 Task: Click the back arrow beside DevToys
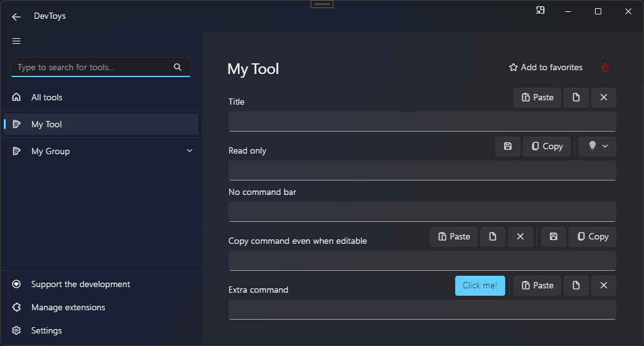[x=16, y=17]
